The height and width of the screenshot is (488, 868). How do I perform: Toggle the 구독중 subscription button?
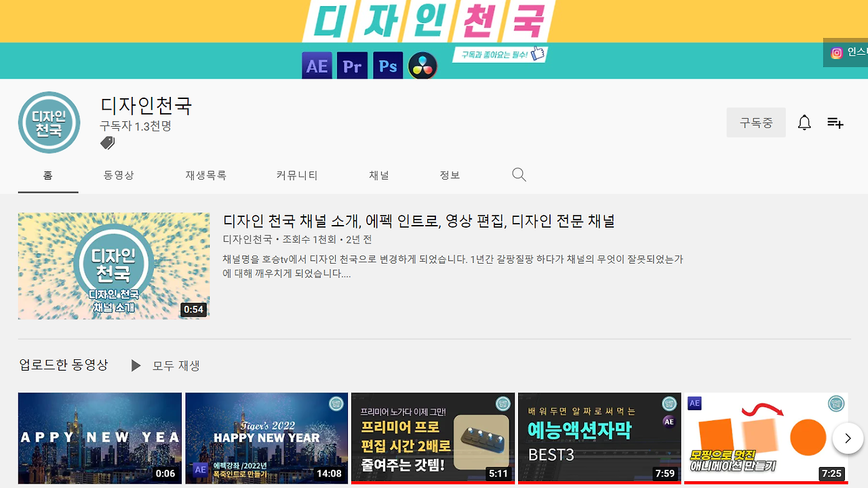tap(756, 123)
